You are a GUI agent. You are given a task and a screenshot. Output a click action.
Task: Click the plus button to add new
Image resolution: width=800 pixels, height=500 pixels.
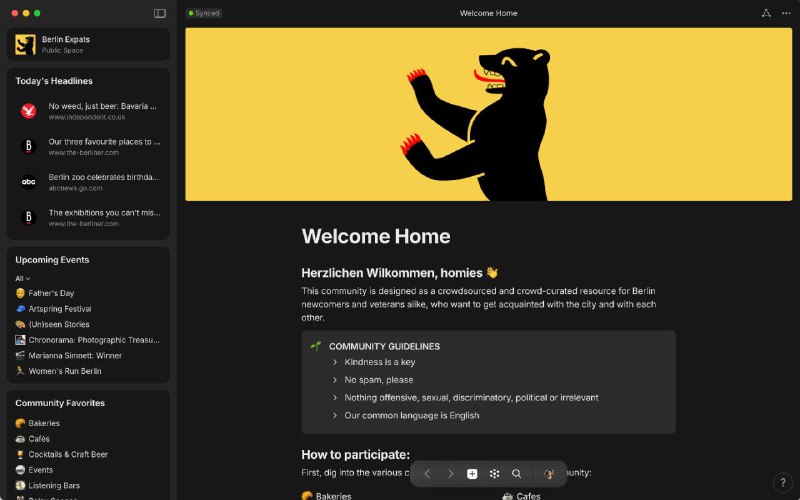tap(472, 474)
